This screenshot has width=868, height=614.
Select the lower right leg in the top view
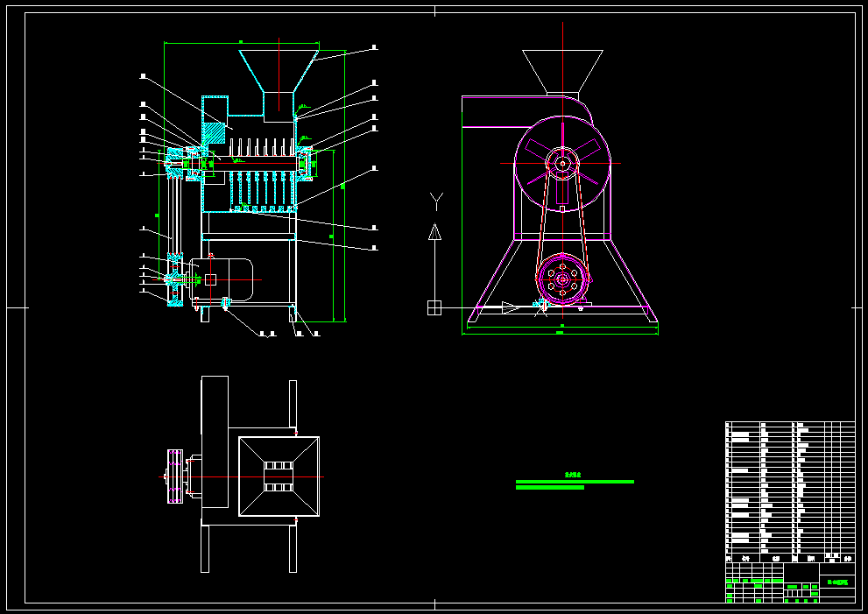tap(293, 548)
